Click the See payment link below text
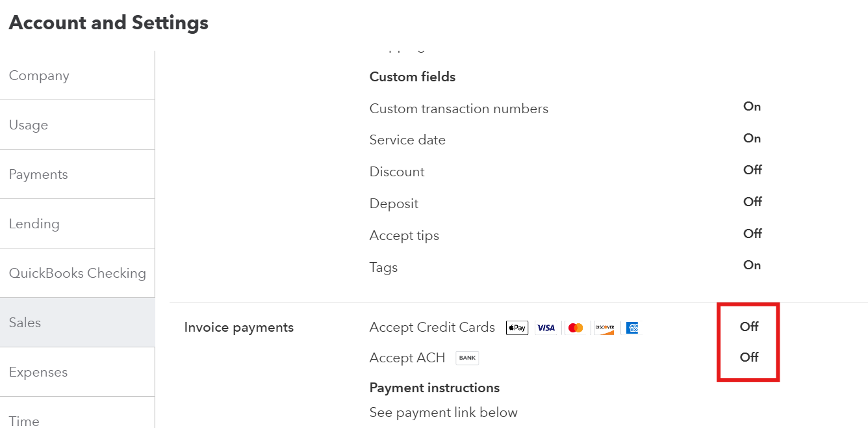The height and width of the screenshot is (428, 868). (443, 412)
